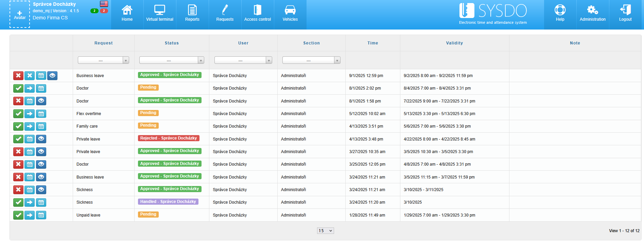Log out using the Logout button
This screenshot has height=241, width=644.
(x=625, y=15)
